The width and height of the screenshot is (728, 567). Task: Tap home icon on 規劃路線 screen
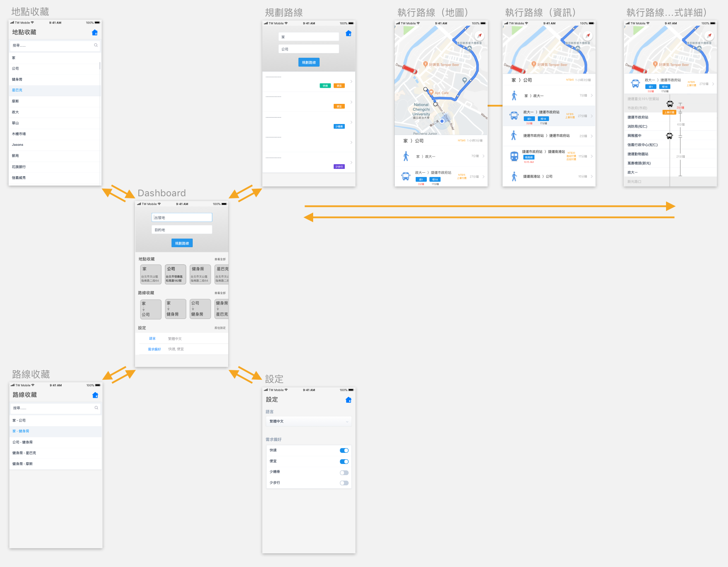[x=349, y=33]
